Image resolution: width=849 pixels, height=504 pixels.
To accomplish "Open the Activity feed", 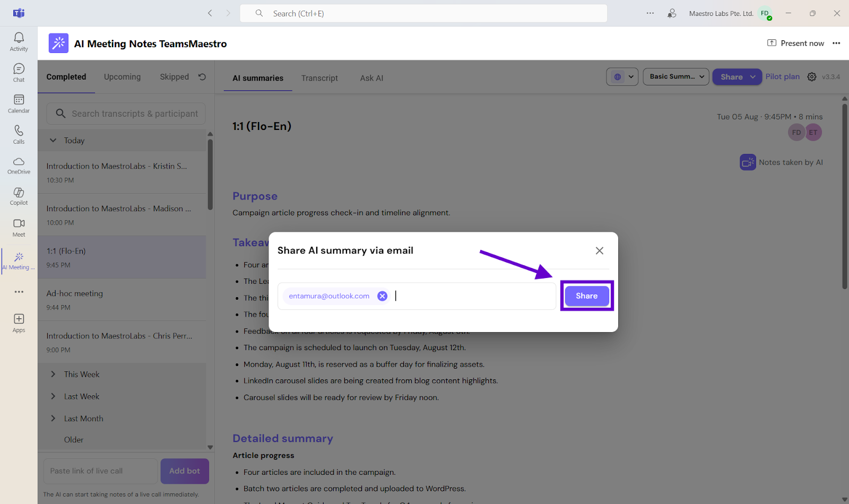I will click(19, 41).
